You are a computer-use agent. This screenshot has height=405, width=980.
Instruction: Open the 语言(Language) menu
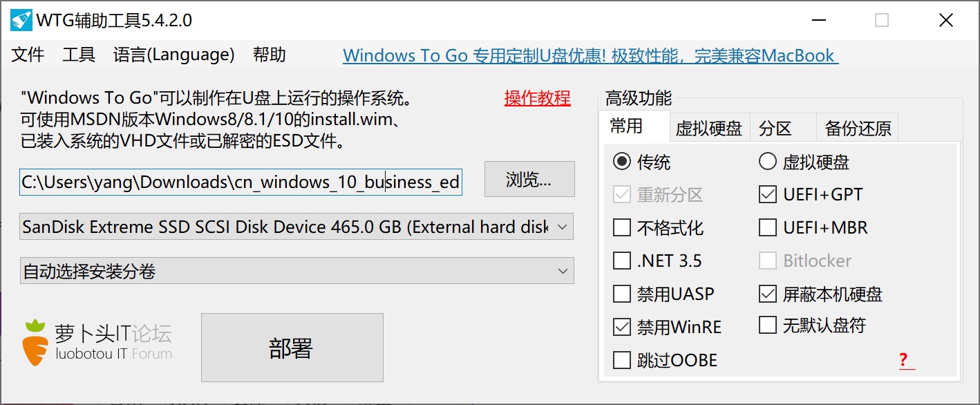174,55
